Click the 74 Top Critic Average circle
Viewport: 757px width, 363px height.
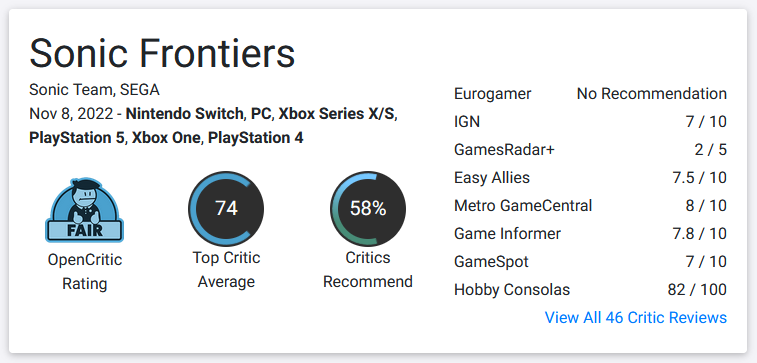point(226,209)
